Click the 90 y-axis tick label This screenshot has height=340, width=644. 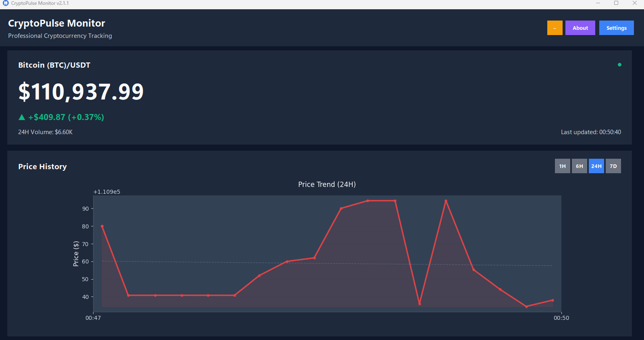85,209
